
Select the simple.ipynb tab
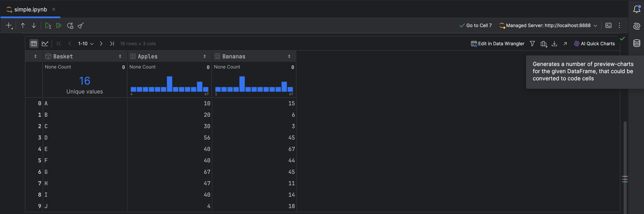click(x=30, y=10)
